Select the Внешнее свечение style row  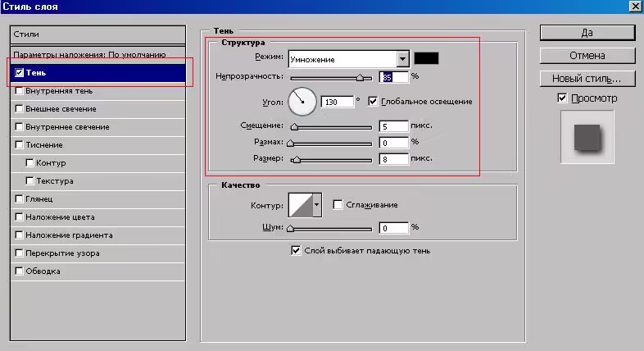click(98, 109)
